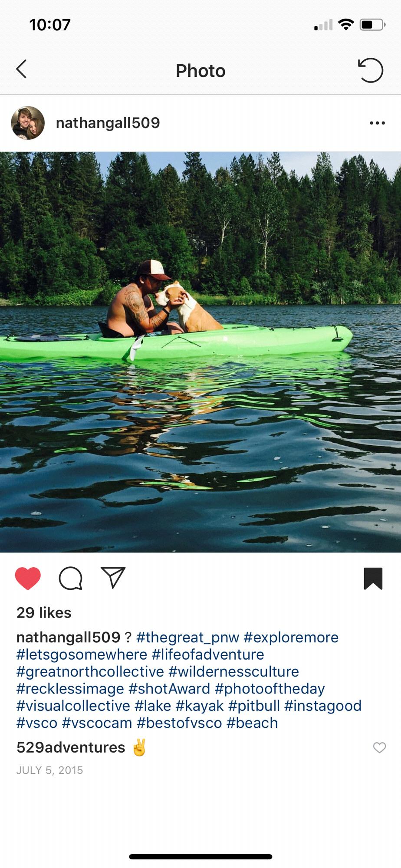Unlike the post with red heart
This screenshot has width=401, height=868.
pyautogui.click(x=28, y=579)
